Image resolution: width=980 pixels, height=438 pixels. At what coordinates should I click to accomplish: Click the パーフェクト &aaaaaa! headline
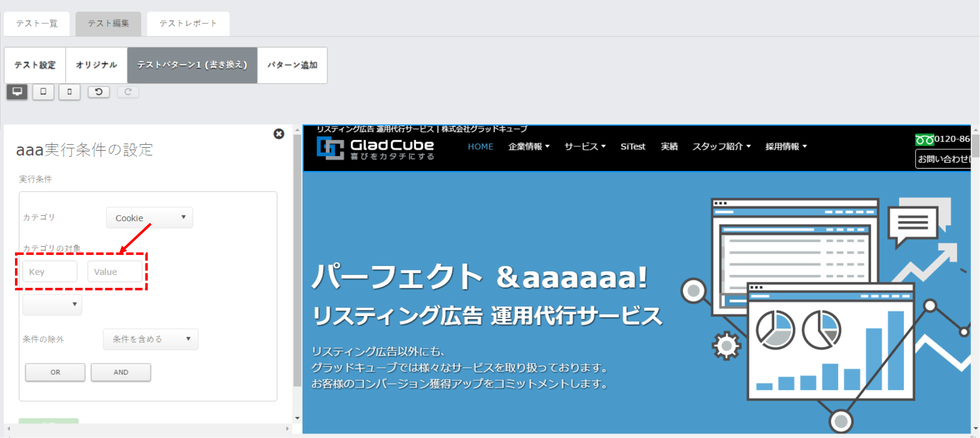pos(479,277)
